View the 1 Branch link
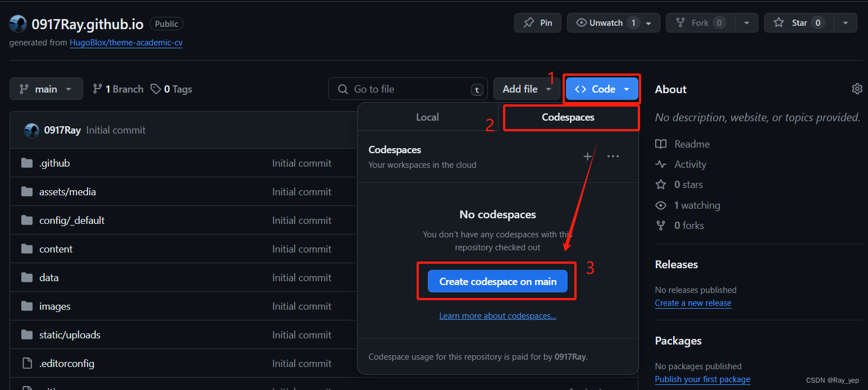This screenshot has height=390, width=868. [118, 89]
